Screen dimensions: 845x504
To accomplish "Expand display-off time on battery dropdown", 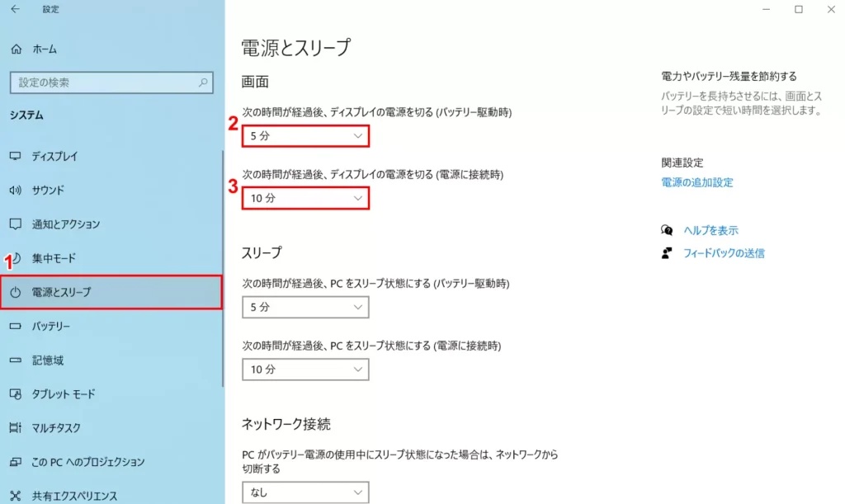I will tap(305, 135).
